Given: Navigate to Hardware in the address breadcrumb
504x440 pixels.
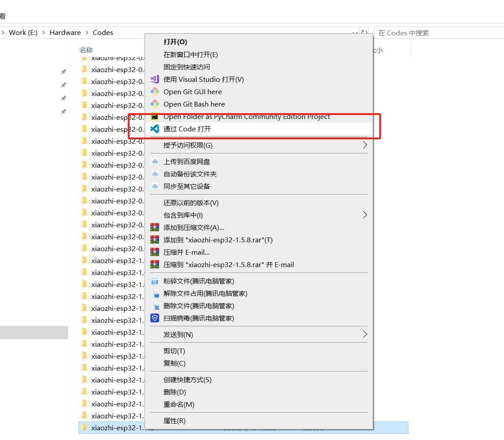Looking at the screenshot, I should (65, 33).
